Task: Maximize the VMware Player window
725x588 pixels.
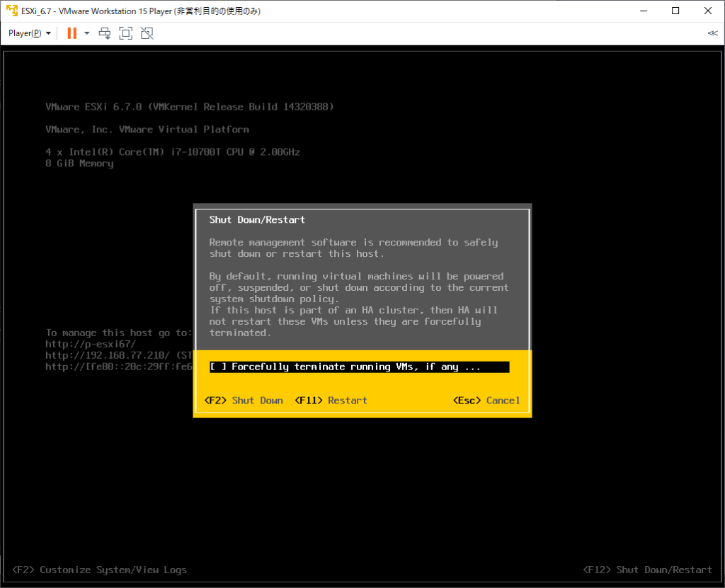Action: [675, 11]
